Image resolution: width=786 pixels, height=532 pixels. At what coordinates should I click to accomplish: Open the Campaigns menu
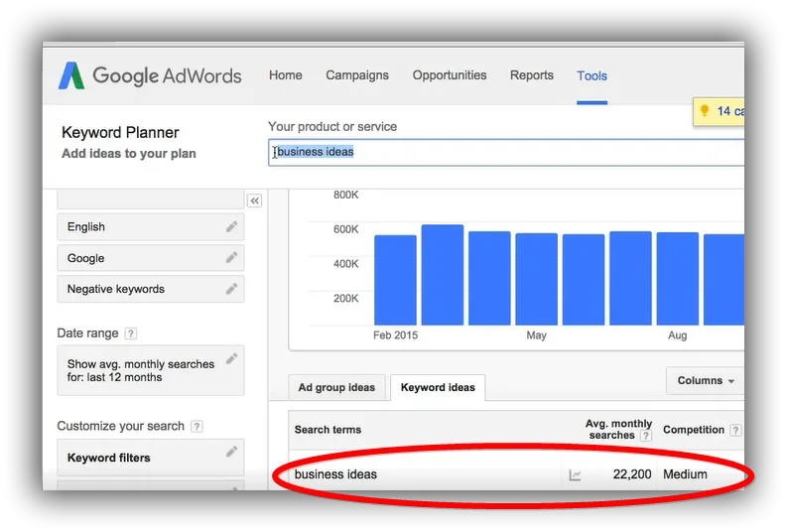357,75
